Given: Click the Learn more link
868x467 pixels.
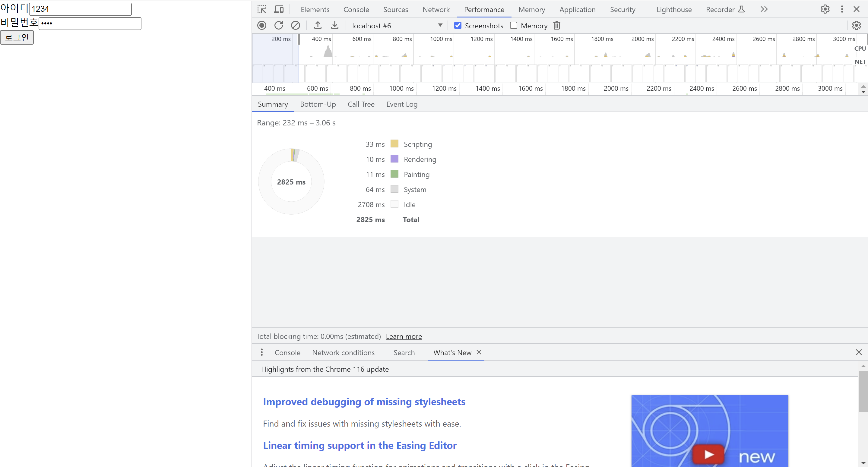Looking at the screenshot, I should click(x=404, y=336).
